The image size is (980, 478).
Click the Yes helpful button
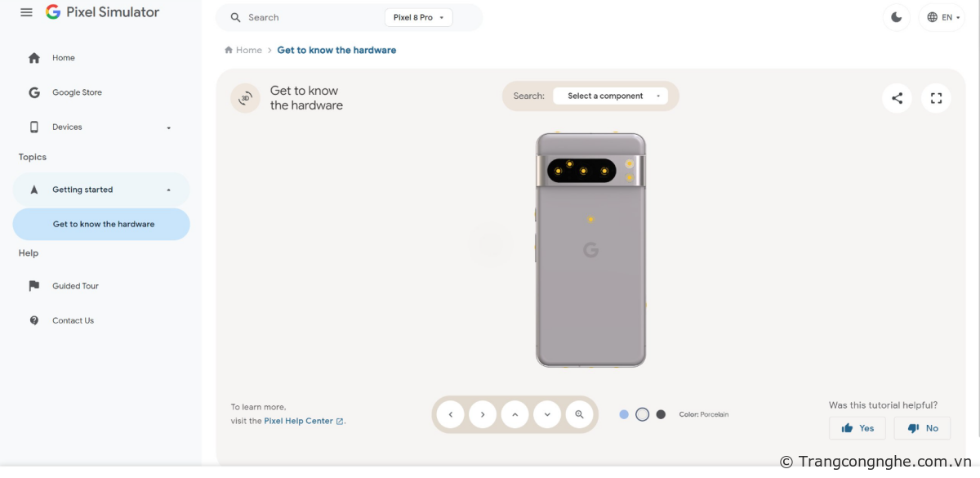[857, 428]
